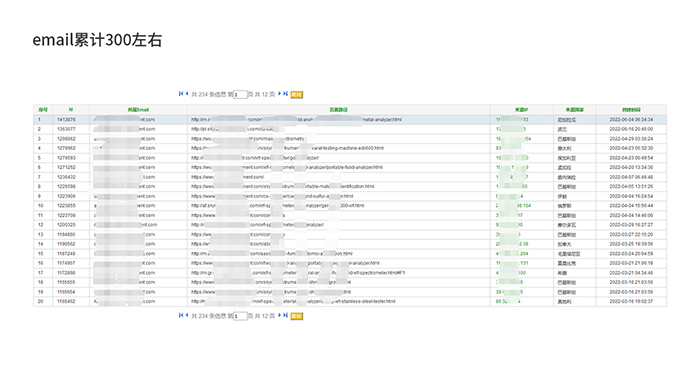This screenshot has height=384, width=700.
Task: Click timestamp 2022-03-27 22:15:20
Action: [x=631, y=235]
